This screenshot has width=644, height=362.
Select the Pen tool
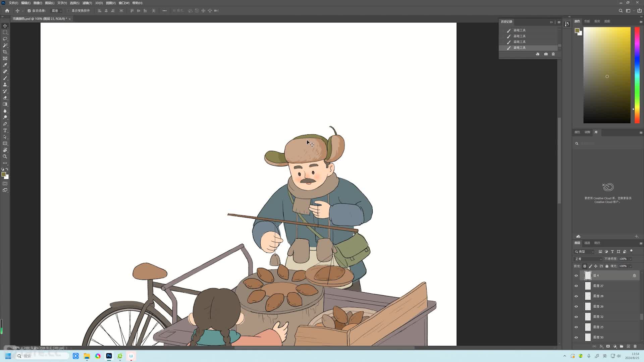coord(5,124)
